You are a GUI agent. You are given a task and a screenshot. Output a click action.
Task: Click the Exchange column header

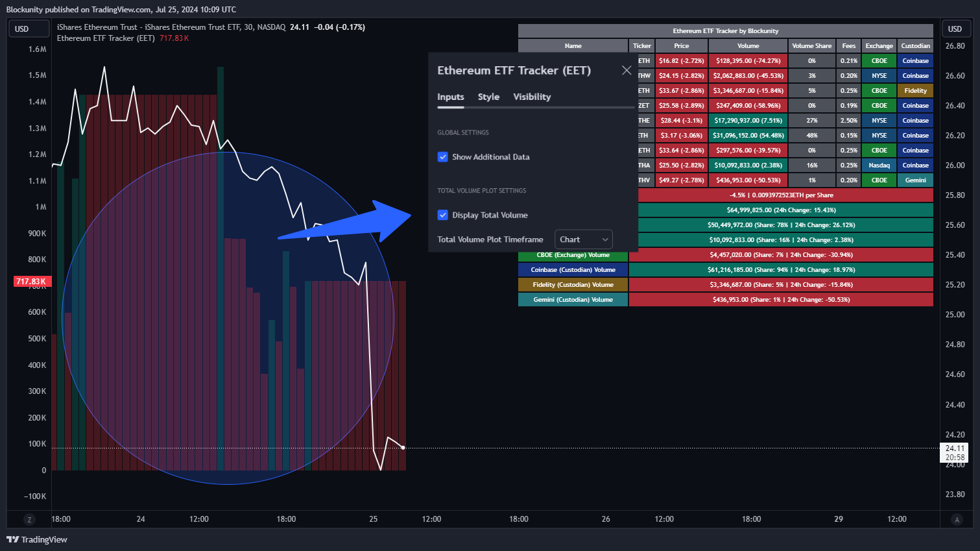pos(879,45)
